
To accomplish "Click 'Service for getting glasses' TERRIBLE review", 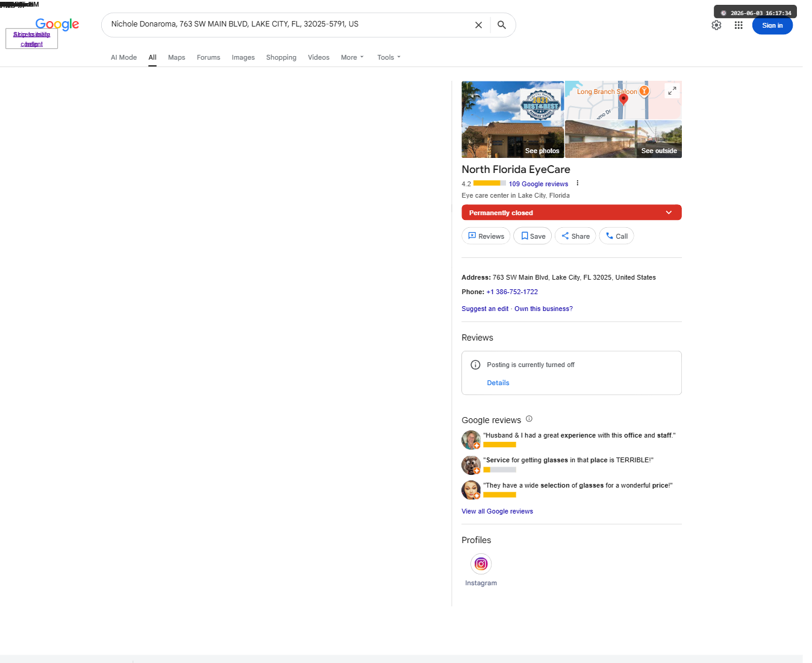I will 568,460.
